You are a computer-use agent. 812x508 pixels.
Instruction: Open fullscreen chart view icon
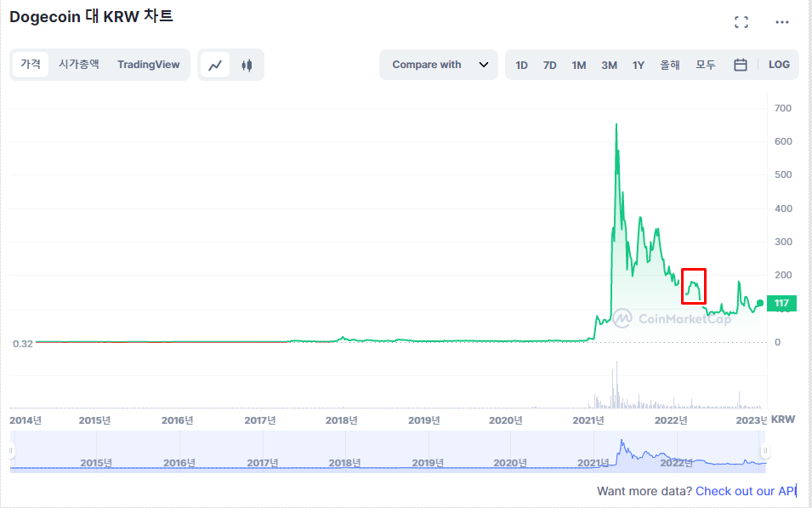click(741, 22)
